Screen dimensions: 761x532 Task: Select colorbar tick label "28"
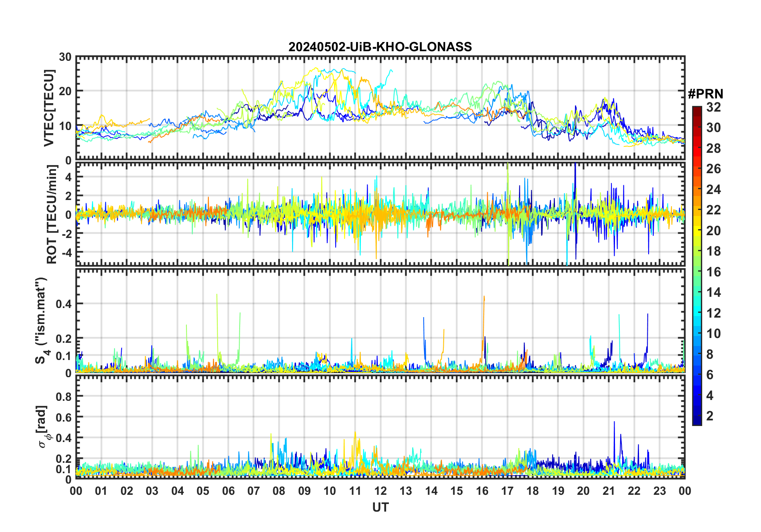[x=713, y=148]
